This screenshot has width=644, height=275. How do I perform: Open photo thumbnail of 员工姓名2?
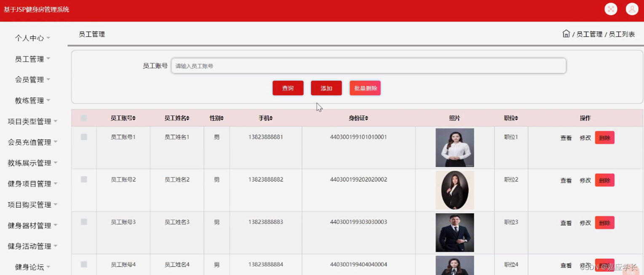coord(454,190)
